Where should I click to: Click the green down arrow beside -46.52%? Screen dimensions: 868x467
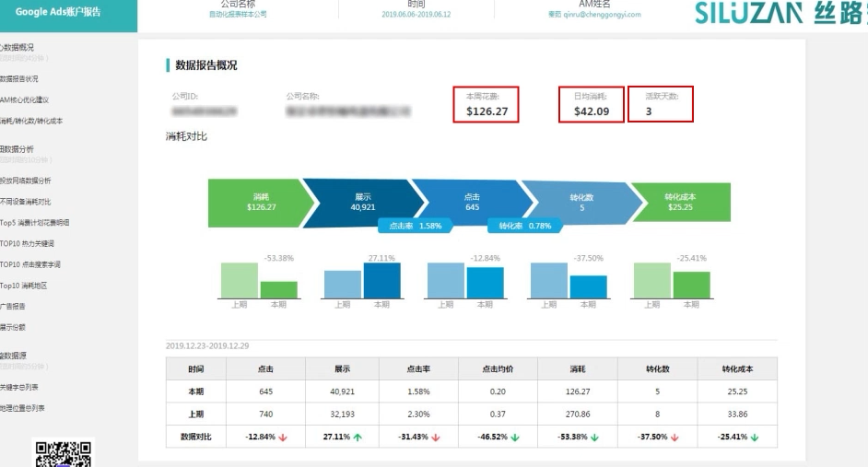coord(515,438)
